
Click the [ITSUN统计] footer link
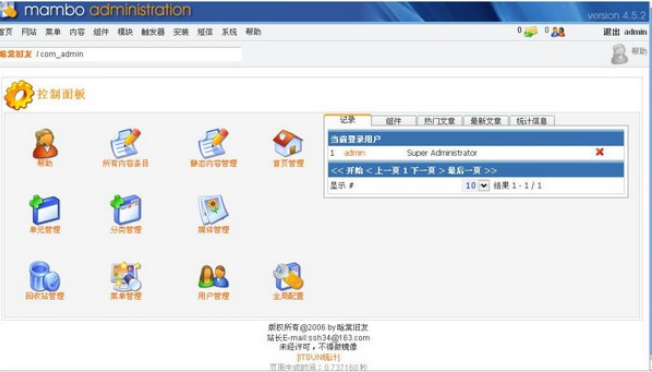(318, 357)
